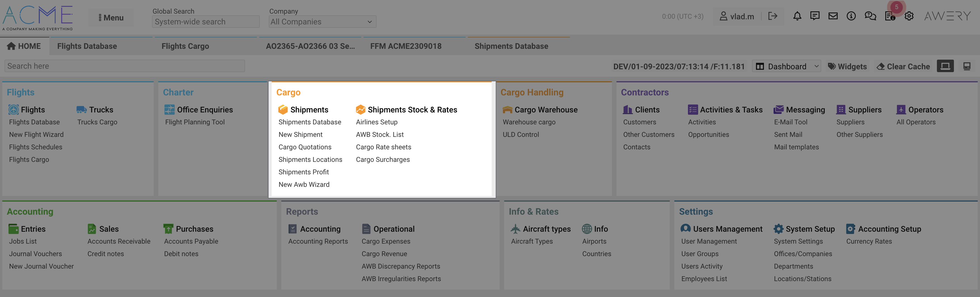Open the notifications bell
The image size is (980, 297).
797,16
